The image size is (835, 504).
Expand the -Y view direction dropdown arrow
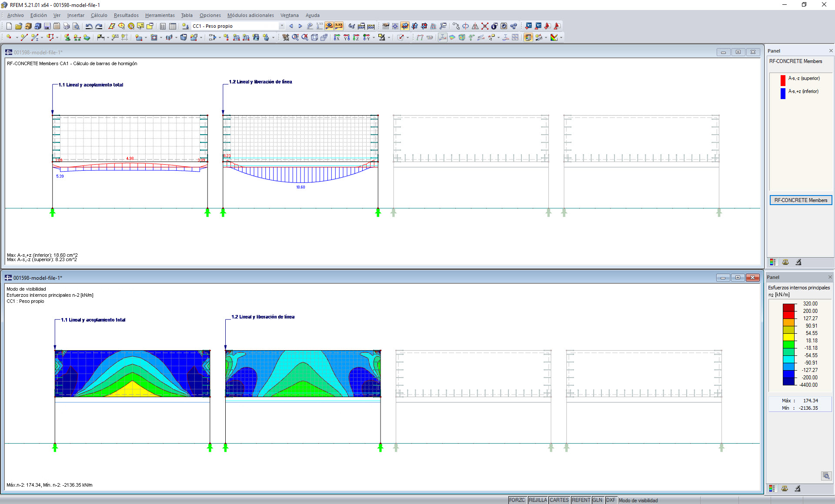point(374,38)
